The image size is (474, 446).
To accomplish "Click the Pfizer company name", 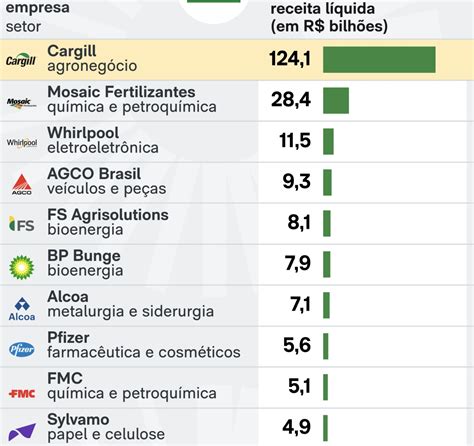I will [68, 338].
